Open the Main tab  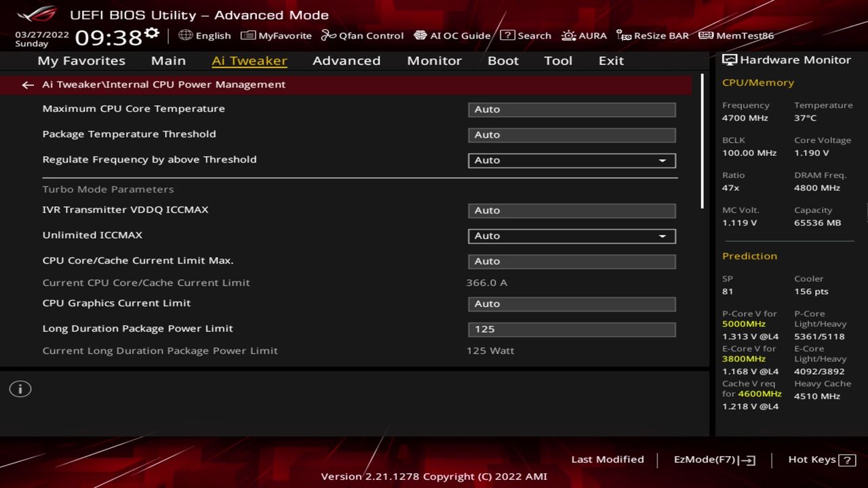pos(168,60)
